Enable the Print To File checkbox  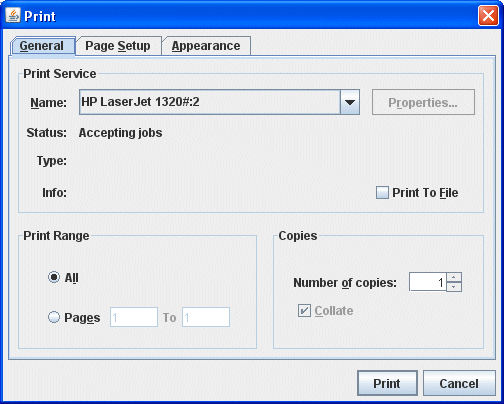tap(382, 193)
